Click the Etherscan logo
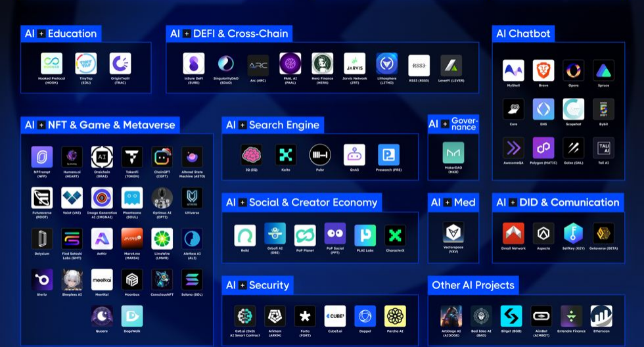The image size is (644, 347). click(x=601, y=316)
